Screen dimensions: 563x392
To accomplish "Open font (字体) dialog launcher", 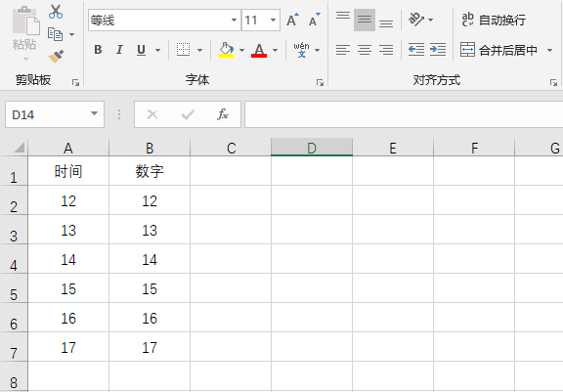I will (320, 82).
